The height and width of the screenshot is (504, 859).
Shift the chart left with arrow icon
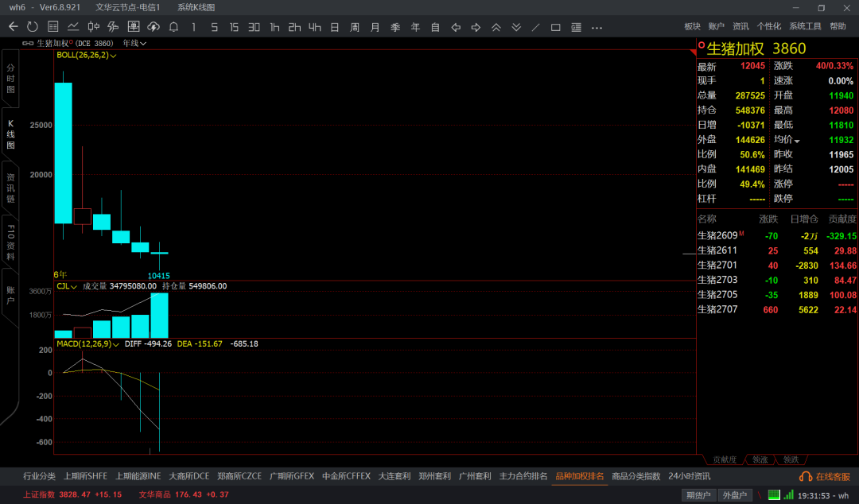click(x=456, y=27)
